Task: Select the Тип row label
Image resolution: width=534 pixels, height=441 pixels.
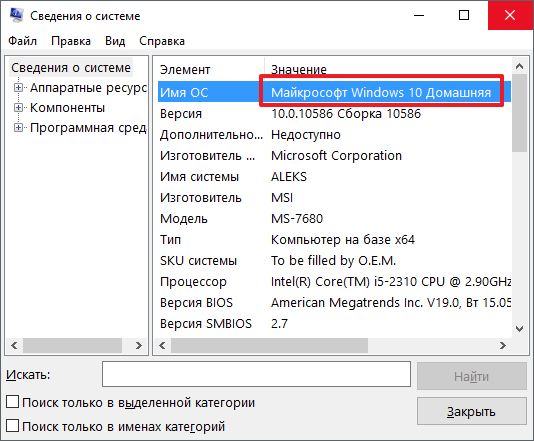Action: coord(170,240)
